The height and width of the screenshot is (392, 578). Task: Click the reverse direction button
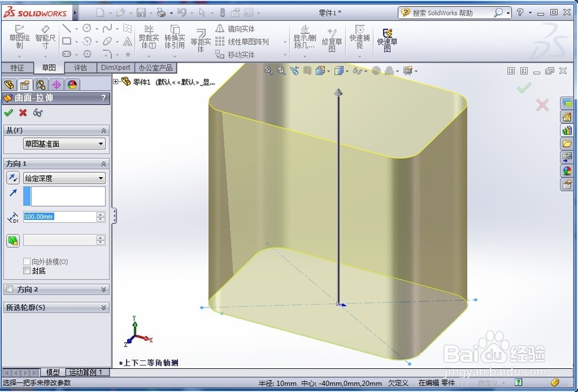pyautogui.click(x=13, y=178)
